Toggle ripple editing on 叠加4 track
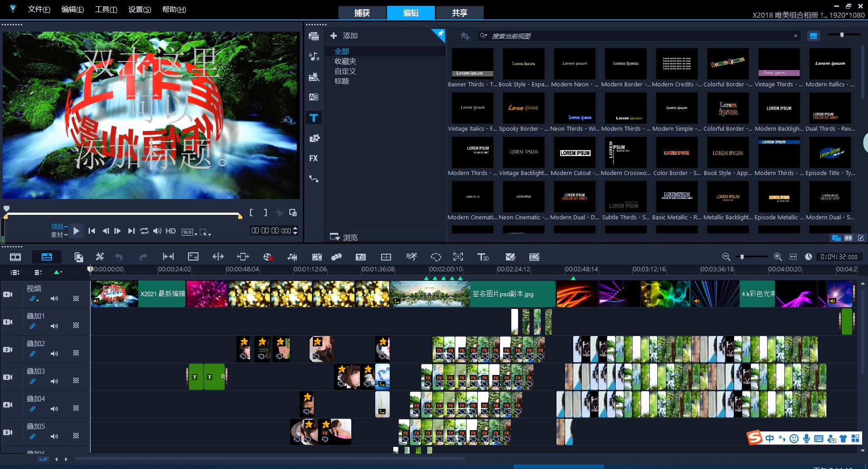 pos(33,409)
